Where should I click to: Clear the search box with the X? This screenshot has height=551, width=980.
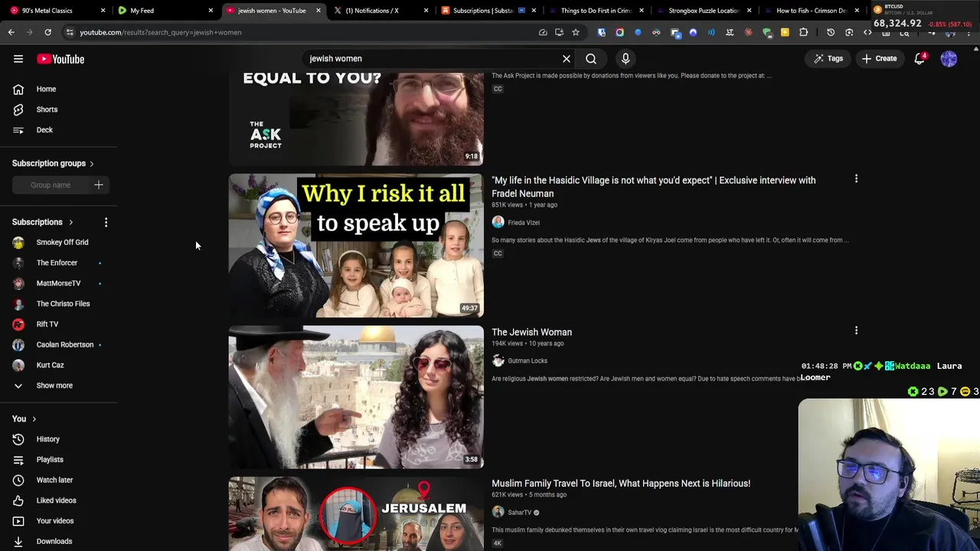coord(567,59)
